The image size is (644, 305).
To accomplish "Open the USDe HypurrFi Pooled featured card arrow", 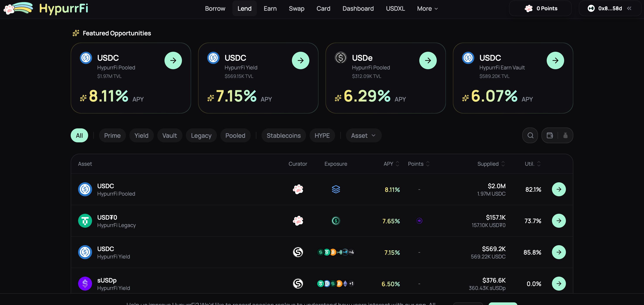I will coord(428,60).
